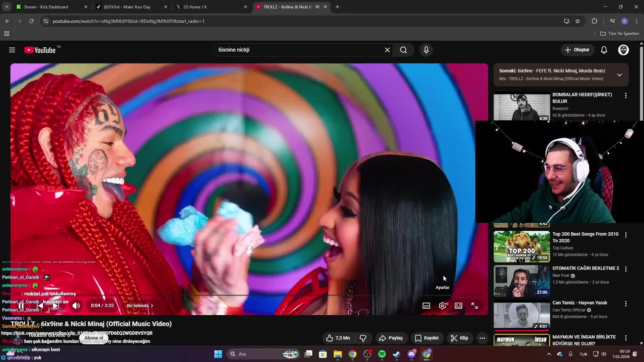Screen dimensions: 644x362
Task: Open the Chrome extensions puzzle icon
Action: pyautogui.click(x=595, y=21)
